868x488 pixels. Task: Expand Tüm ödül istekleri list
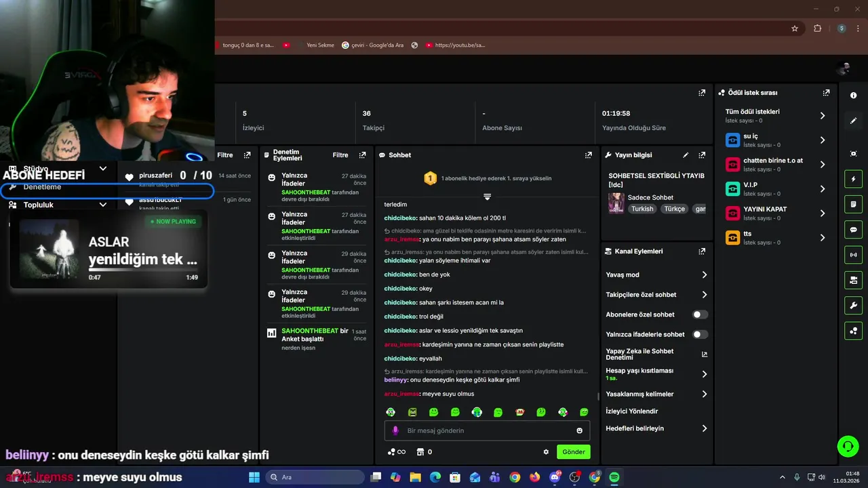823,116
